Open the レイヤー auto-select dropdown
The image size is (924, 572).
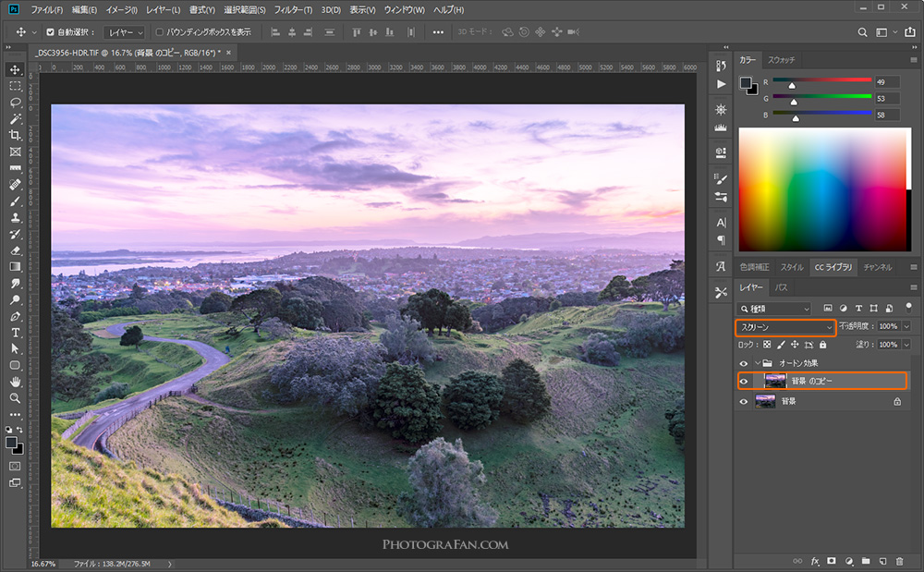(125, 32)
